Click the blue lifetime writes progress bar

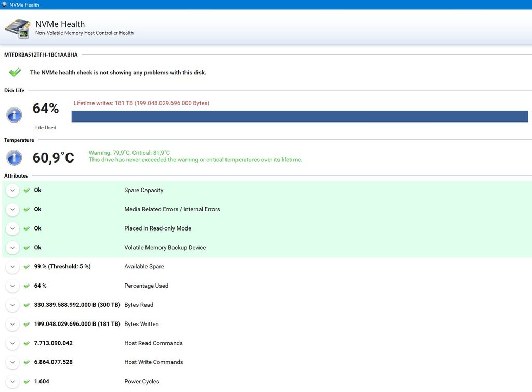coord(299,116)
